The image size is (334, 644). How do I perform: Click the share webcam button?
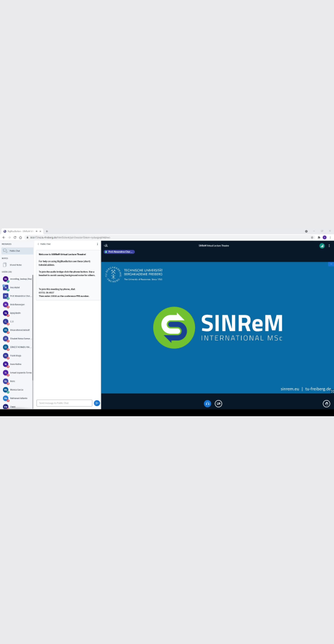click(218, 404)
